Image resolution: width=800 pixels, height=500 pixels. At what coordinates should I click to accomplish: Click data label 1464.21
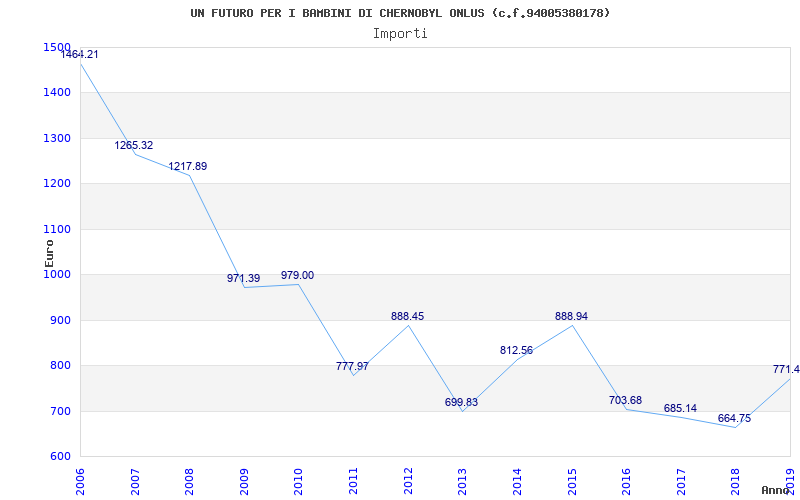pos(79,55)
